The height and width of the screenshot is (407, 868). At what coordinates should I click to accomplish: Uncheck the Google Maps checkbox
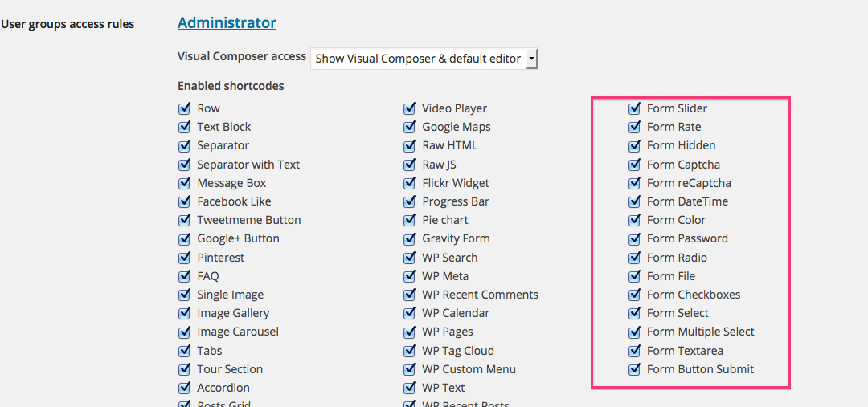tap(409, 127)
